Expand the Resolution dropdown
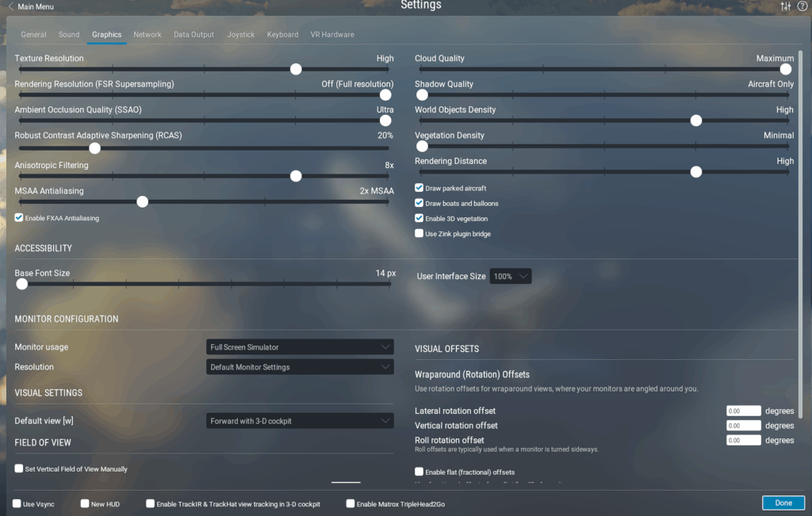 (x=300, y=367)
